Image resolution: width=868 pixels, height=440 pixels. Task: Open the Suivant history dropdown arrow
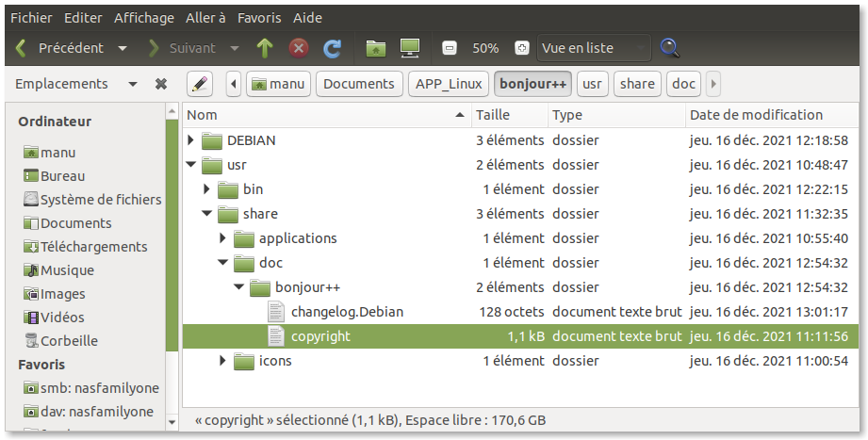click(234, 48)
